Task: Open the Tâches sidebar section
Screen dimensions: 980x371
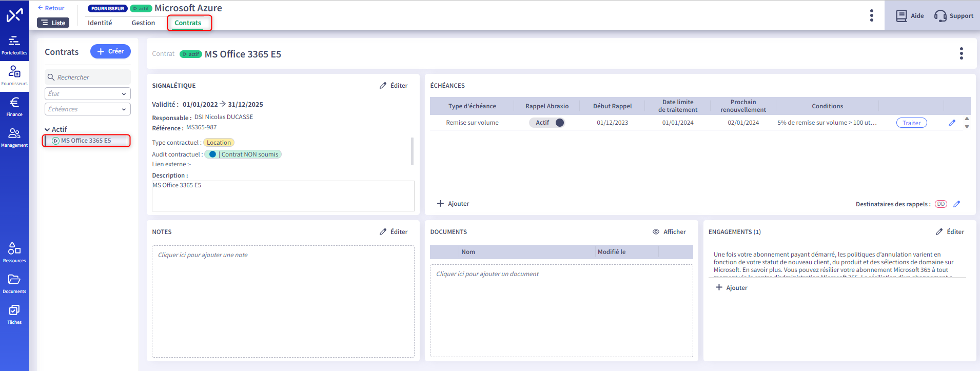Action: [14, 315]
